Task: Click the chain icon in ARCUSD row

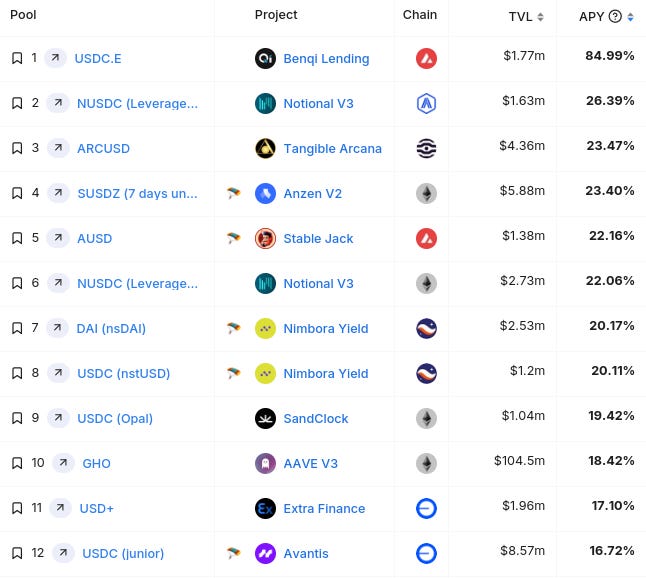Action: [x=426, y=148]
